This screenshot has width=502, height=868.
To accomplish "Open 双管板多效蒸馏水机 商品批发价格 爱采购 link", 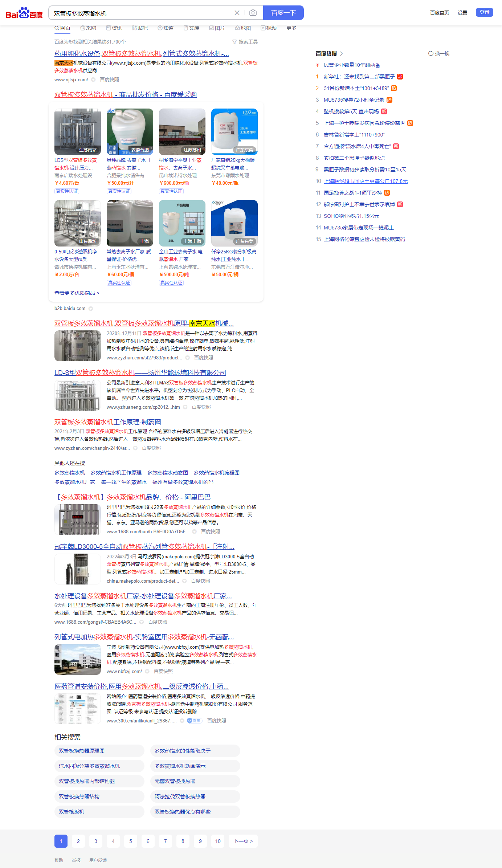I will [125, 95].
